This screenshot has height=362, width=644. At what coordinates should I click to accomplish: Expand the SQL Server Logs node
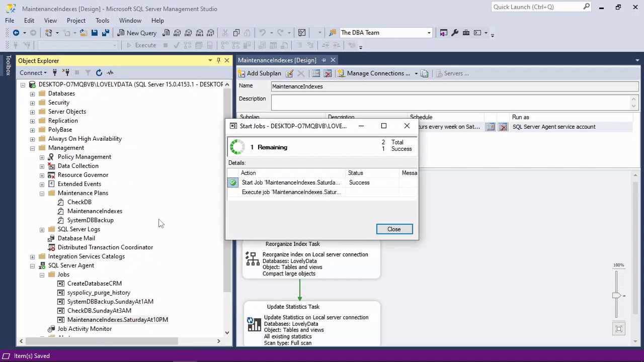click(42, 229)
